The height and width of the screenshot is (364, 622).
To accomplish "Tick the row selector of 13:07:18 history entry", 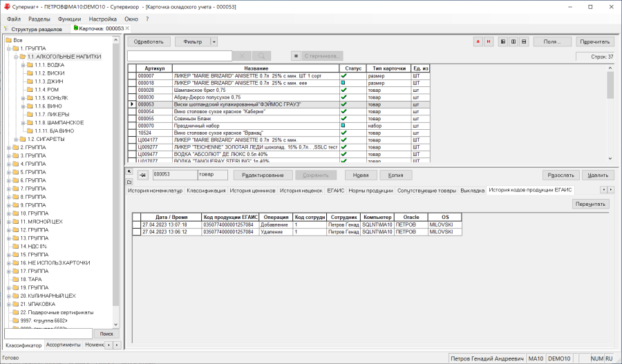I will pos(136,225).
